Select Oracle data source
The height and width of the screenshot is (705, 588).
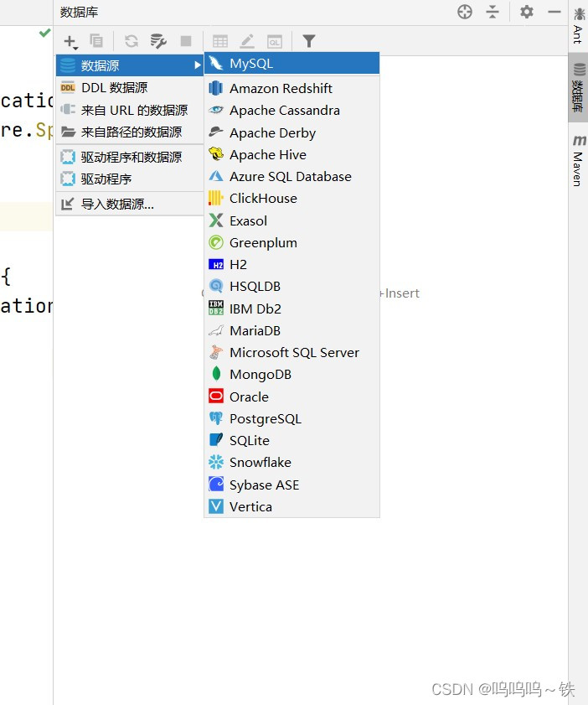(292, 397)
